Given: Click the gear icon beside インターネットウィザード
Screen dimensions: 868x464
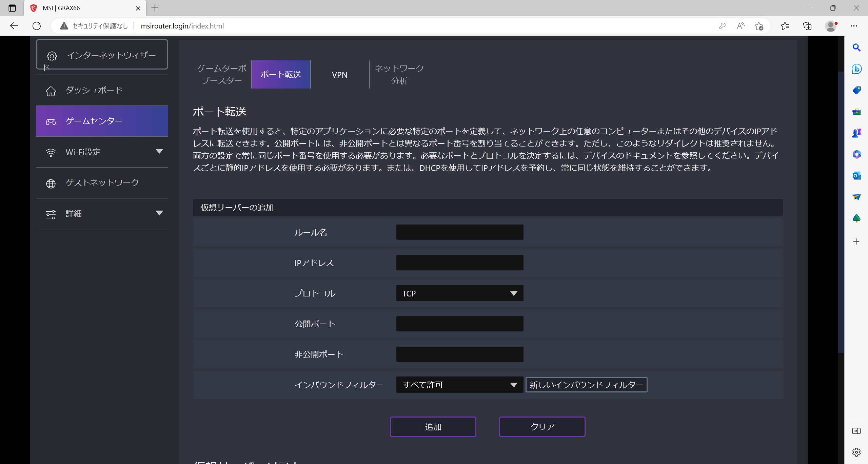Looking at the screenshot, I should pyautogui.click(x=52, y=56).
